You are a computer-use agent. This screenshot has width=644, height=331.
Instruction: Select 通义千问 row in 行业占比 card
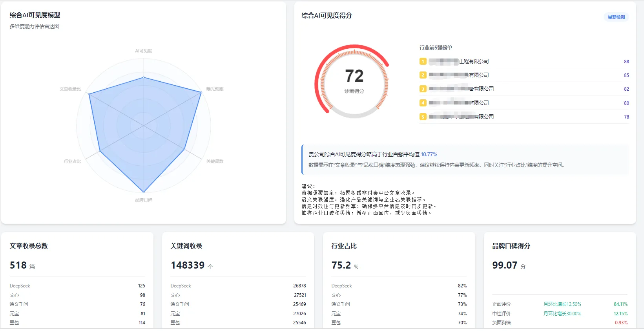pyautogui.click(x=399, y=304)
